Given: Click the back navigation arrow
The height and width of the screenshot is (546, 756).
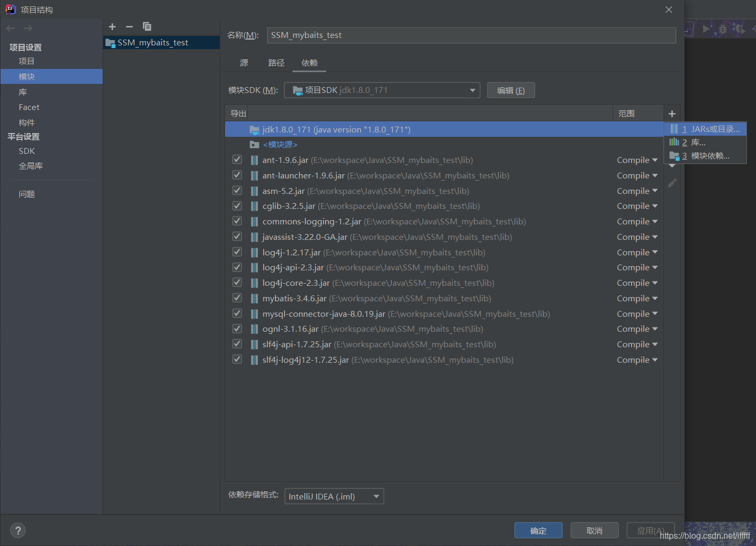Looking at the screenshot, I should pyautogui.click(x=11, y=28).
